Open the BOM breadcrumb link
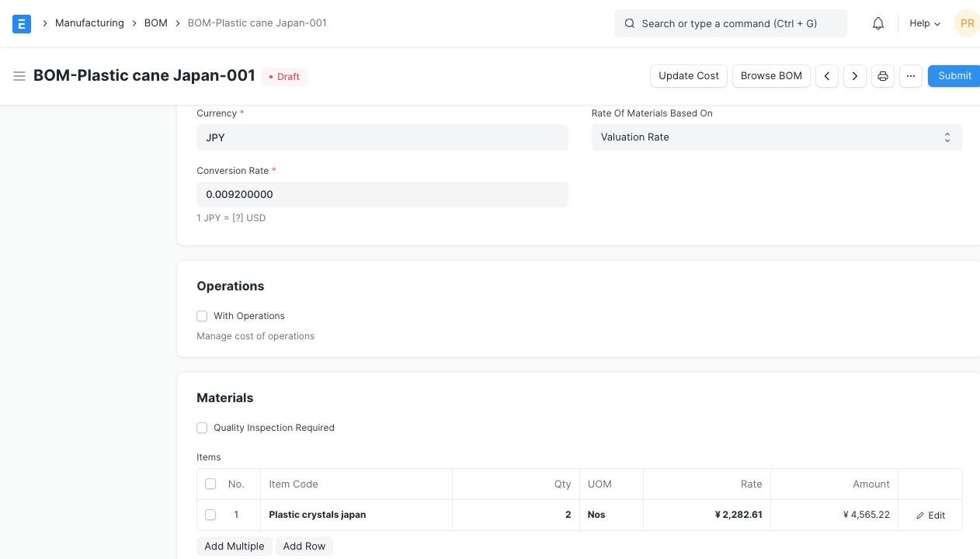The height and width of the screenshot is (559, 980). point(156,23)
